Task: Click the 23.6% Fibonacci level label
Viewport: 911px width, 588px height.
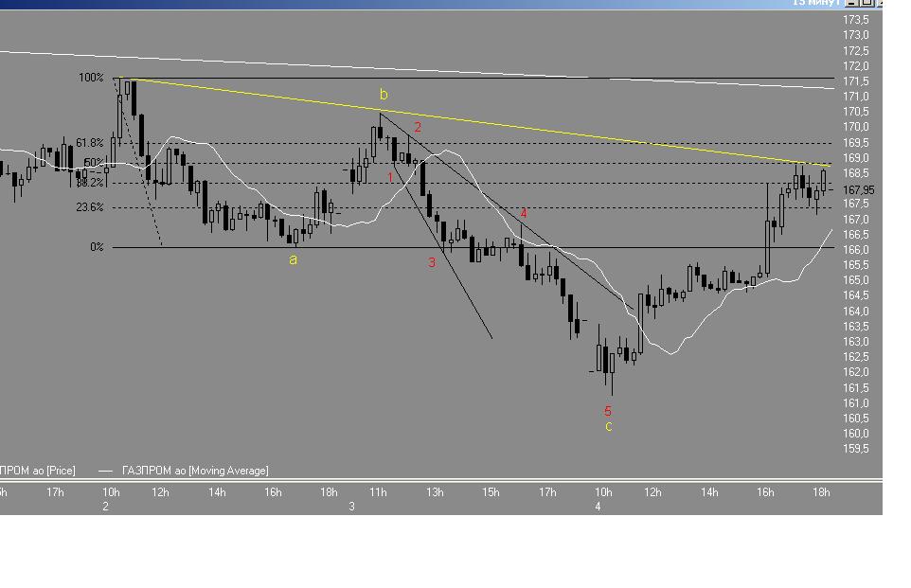Action: 89,207
